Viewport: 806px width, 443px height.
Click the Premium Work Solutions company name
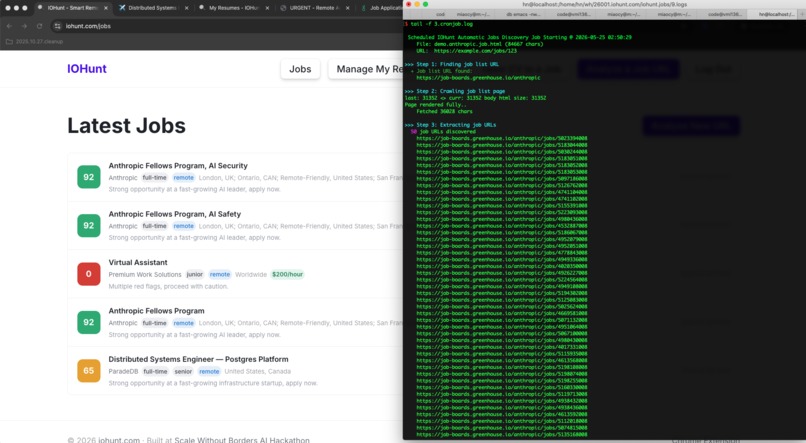point(145,274)
